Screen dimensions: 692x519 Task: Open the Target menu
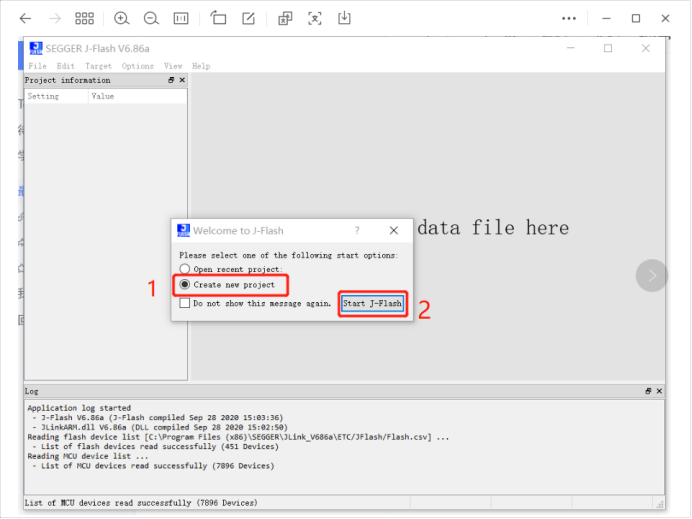click(98, 66)
